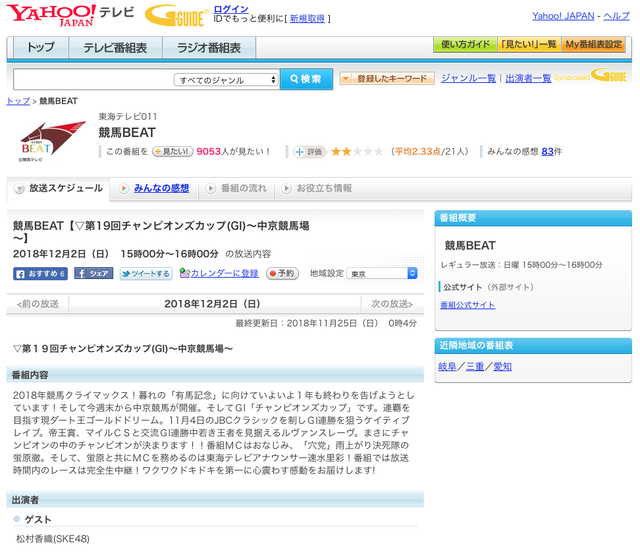Click the 予約 record button
640x556 pixels.
click(x=282, y=273)
